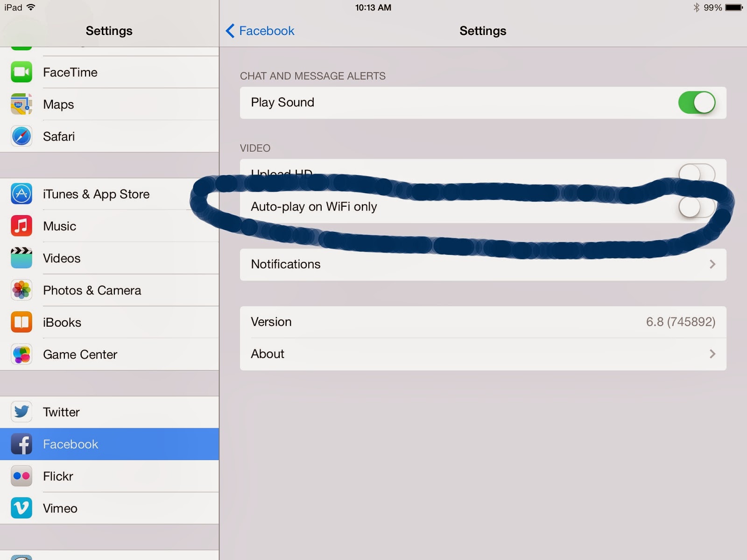The image size is (747, 560).
Task: Open About using its chevron arrow
Action: (x=712, y=354)
